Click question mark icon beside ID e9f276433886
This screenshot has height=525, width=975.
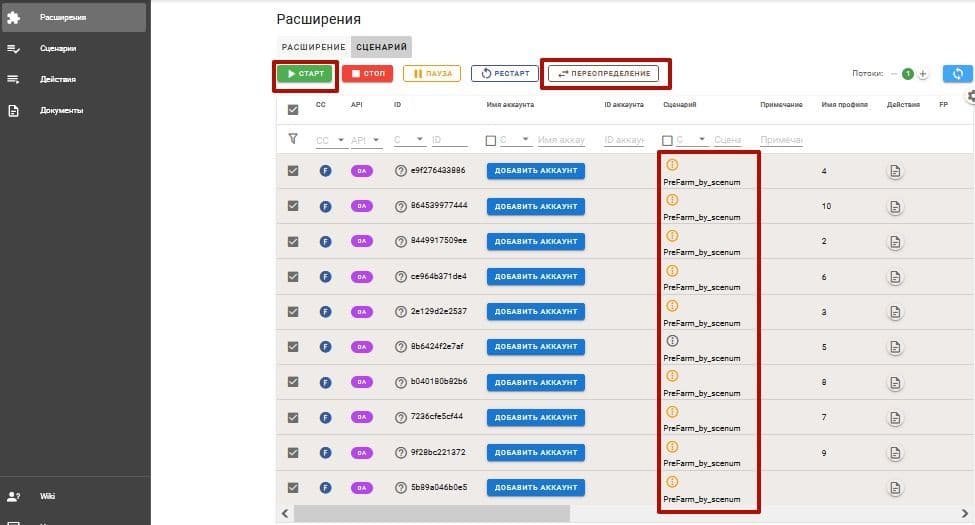401,171
